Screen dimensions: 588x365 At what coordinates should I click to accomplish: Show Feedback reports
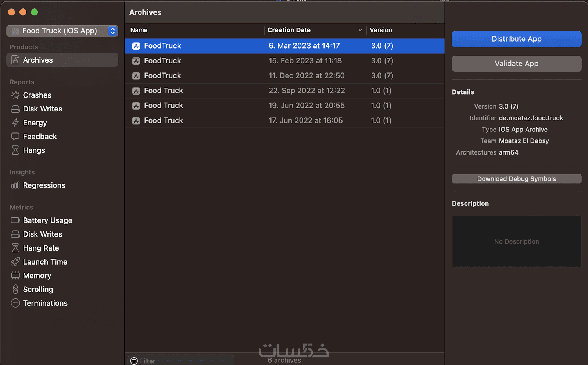(x=40, y=137)
